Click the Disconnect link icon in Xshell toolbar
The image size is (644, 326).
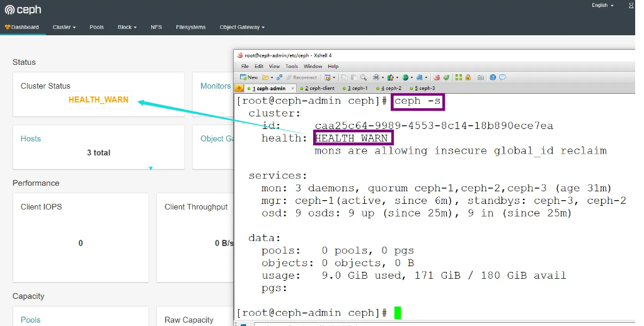coord(279,77)
